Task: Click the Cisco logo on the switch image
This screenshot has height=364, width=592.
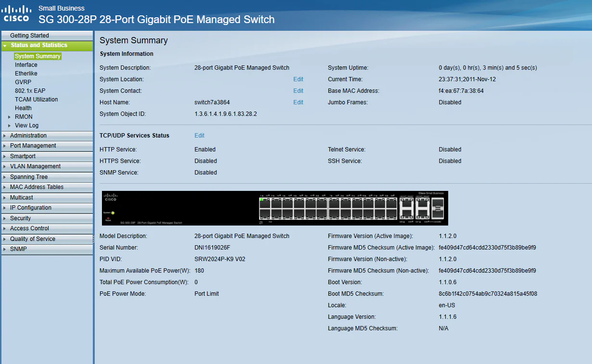Action: (x=111, y=197)
